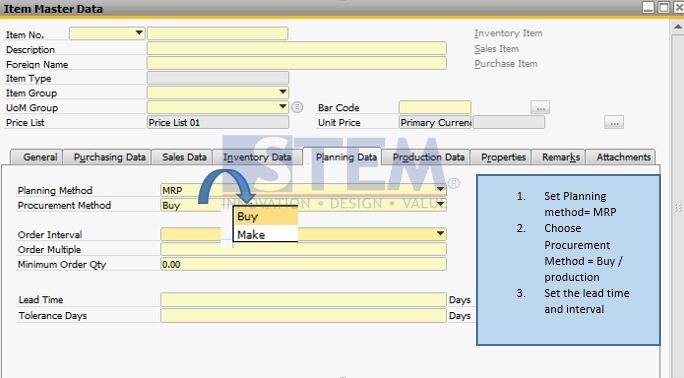
Task: Click the Item Master Data title text
Action: (x=54, y=9)
